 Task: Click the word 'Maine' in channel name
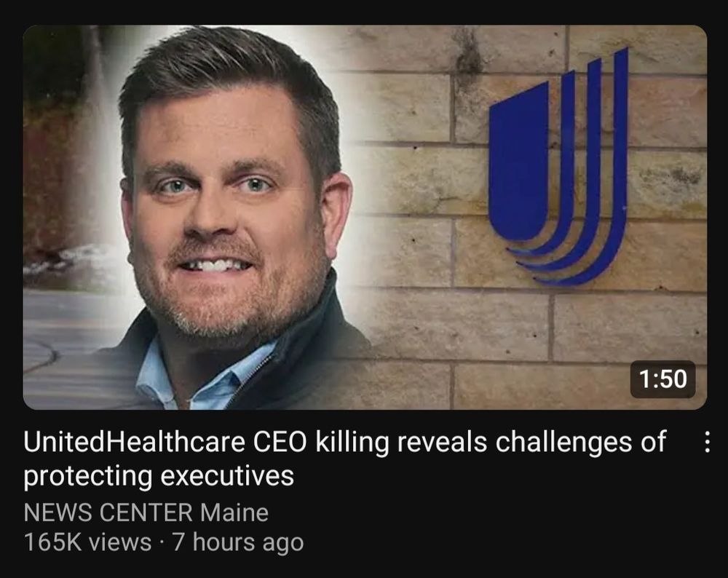tap(234, 512)
